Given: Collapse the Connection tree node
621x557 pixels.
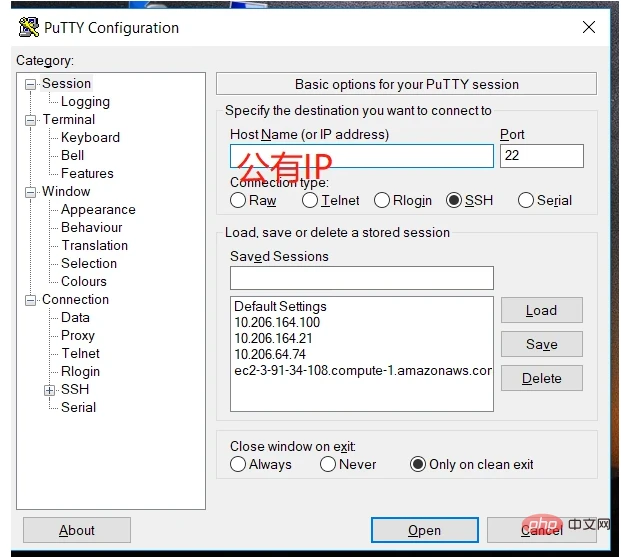Looking at the screenshot, I should (30, 300).
